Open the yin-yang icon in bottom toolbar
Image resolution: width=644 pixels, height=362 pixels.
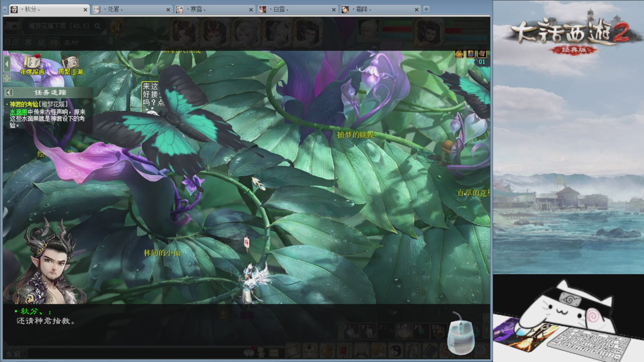coord(396,351)
